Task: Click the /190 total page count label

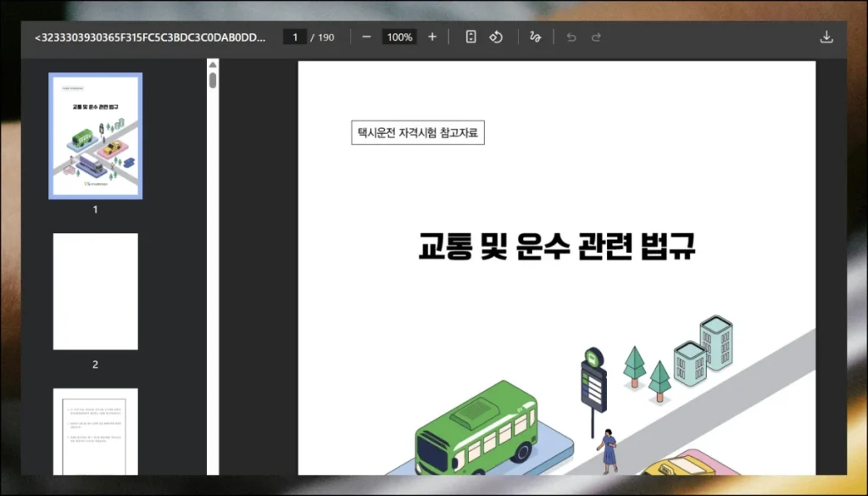Action: click(x=325, y=36)
